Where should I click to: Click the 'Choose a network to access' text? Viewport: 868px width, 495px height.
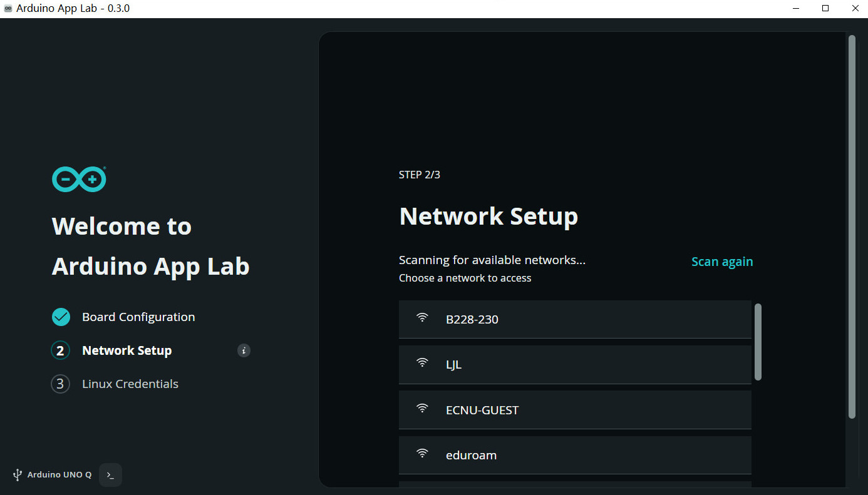coord(465,278)
